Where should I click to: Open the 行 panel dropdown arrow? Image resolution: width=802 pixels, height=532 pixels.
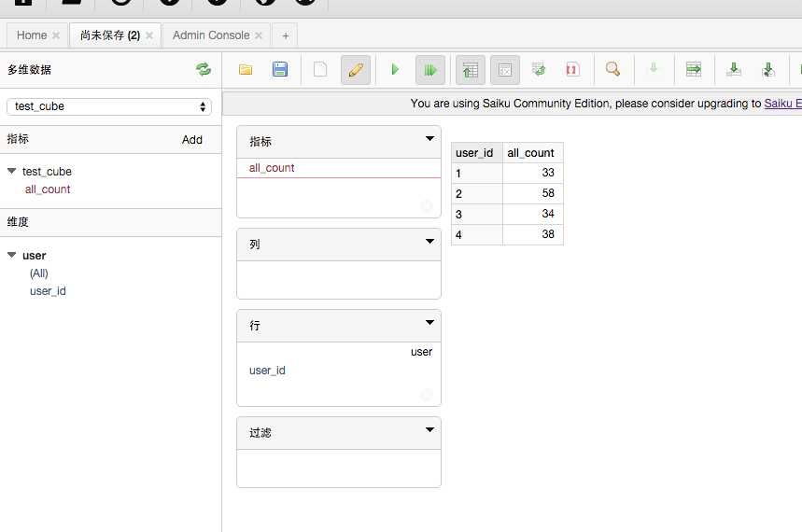click(429, 323)
